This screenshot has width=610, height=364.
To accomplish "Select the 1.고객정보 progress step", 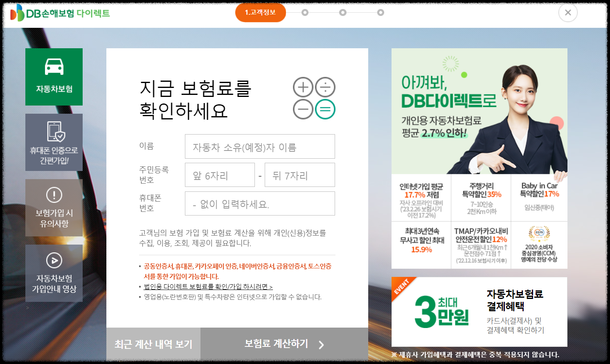I will pos(260,13).
